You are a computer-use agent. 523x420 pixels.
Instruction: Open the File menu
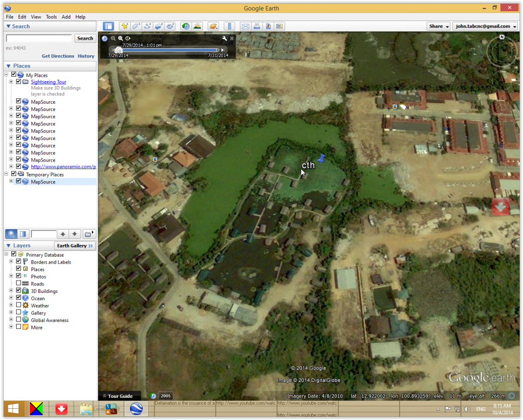pos(10,17)
